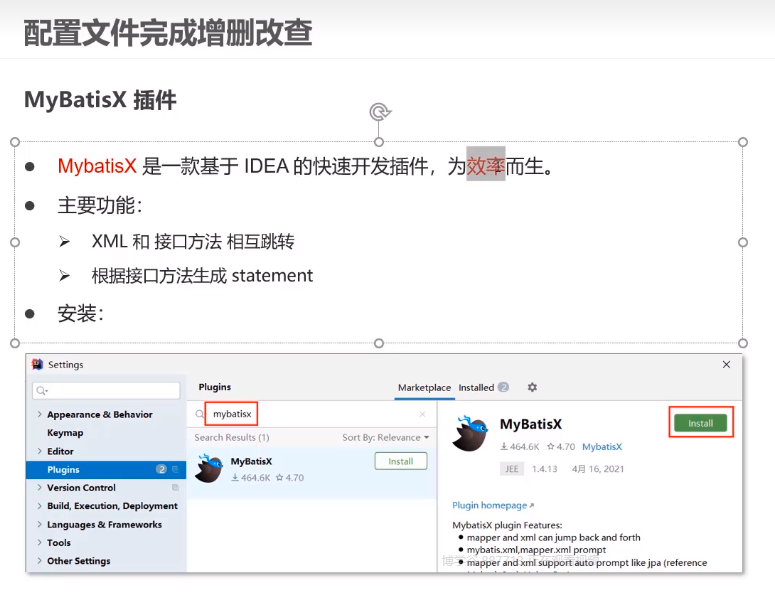
Task: Open the MybatisX vendor link
Action: (x=602, y=446)
